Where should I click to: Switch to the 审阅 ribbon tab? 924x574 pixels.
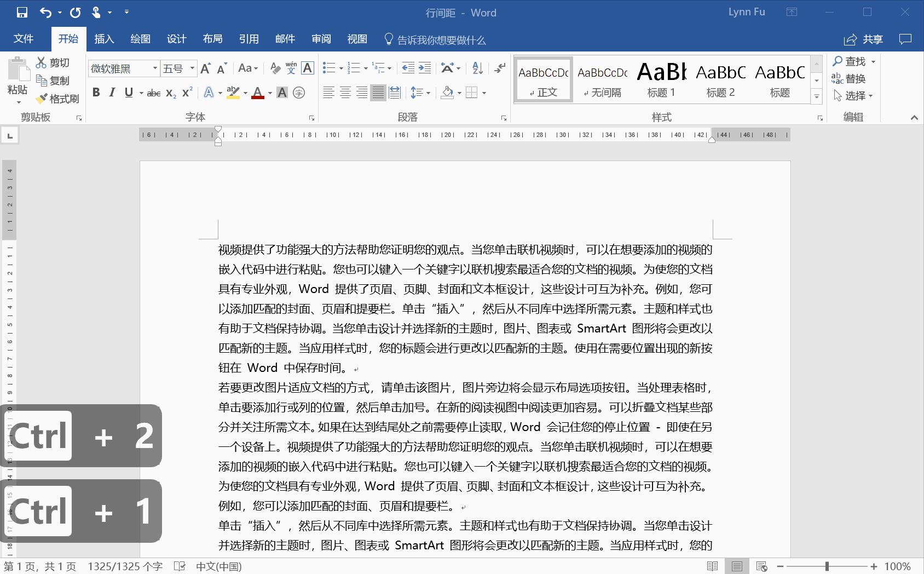321,38
